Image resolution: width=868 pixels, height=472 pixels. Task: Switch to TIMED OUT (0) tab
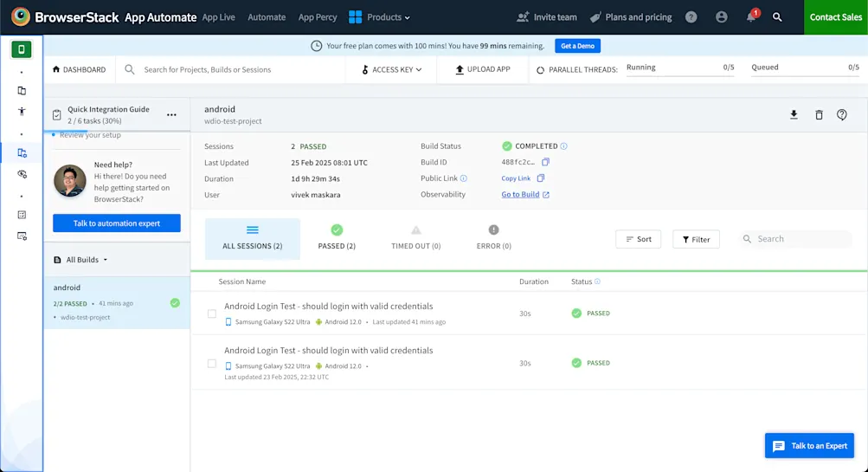[415, 239]
